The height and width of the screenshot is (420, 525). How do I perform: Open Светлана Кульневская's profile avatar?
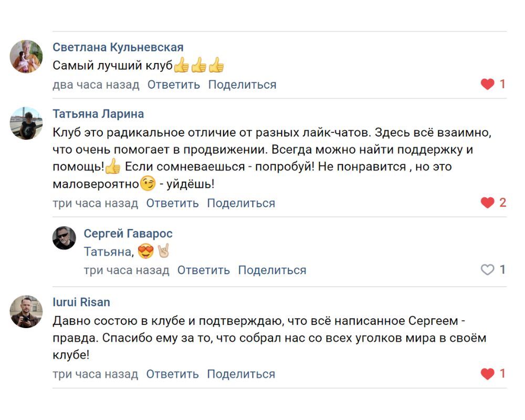tap(26, 56)
